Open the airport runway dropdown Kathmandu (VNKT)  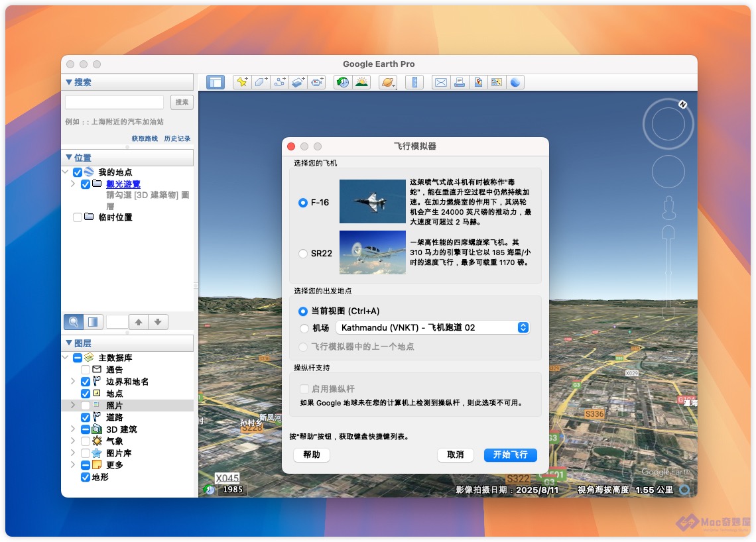pyautogui.click(x=433, y=327)
